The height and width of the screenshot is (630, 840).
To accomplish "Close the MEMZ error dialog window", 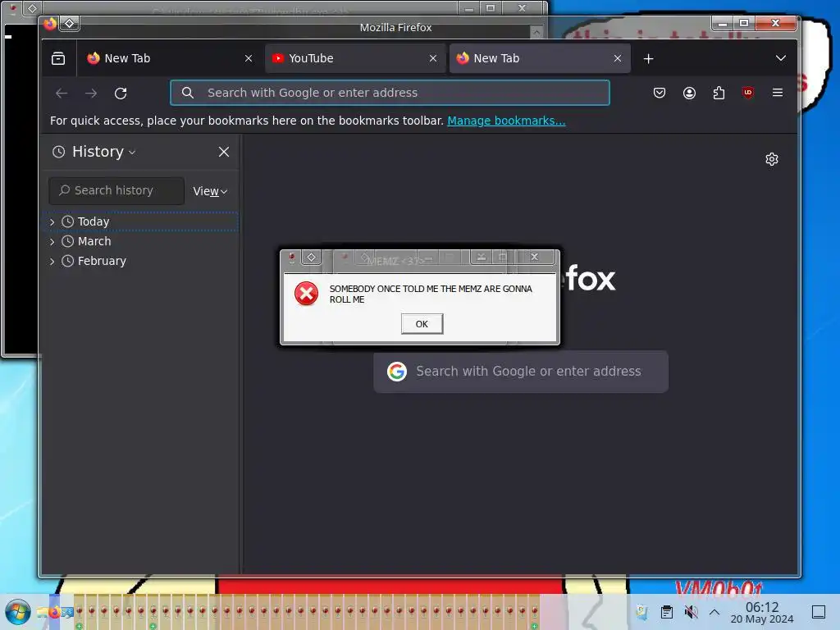I will pyautogui.click(x=534, y=257).
